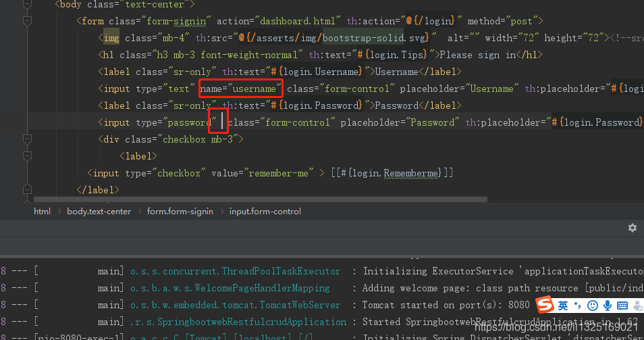Select html in the breadcrumb bar

click(x=42, y=212)
